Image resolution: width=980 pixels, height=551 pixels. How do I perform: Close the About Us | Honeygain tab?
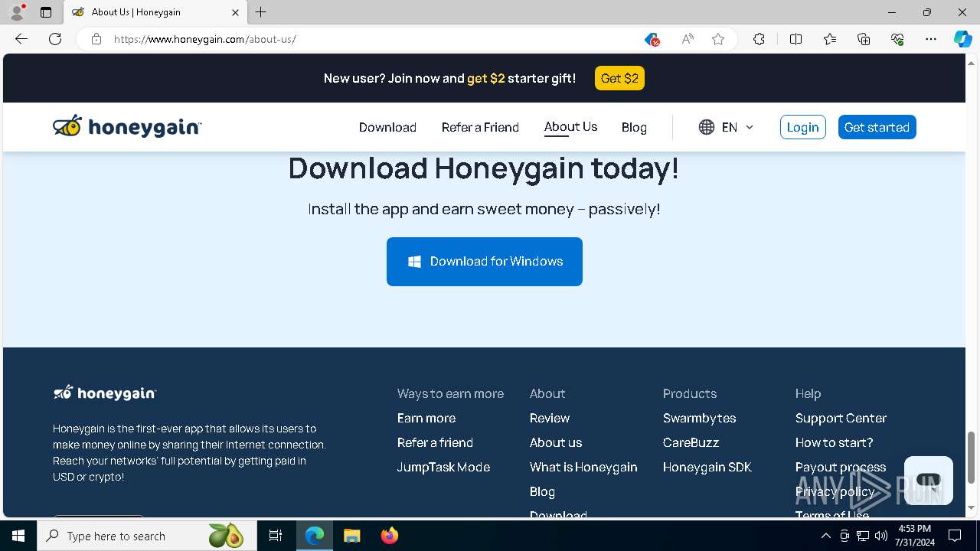(235, 12)
